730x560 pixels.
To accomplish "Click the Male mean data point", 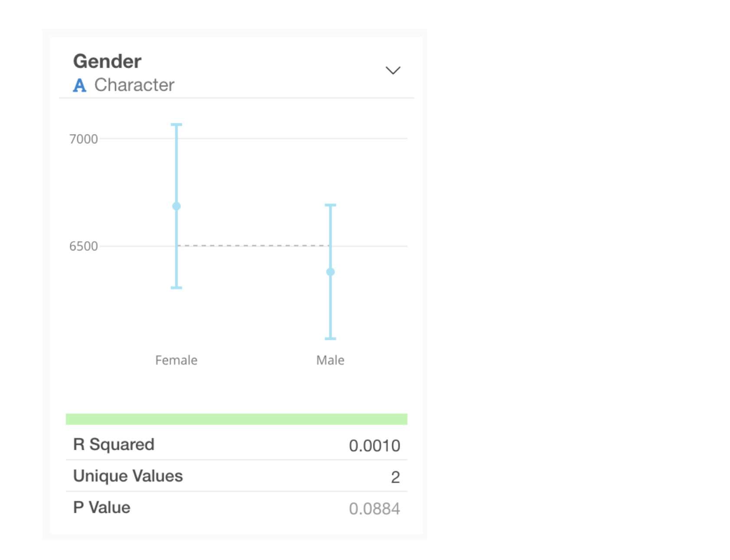I will tap(330, 272).
